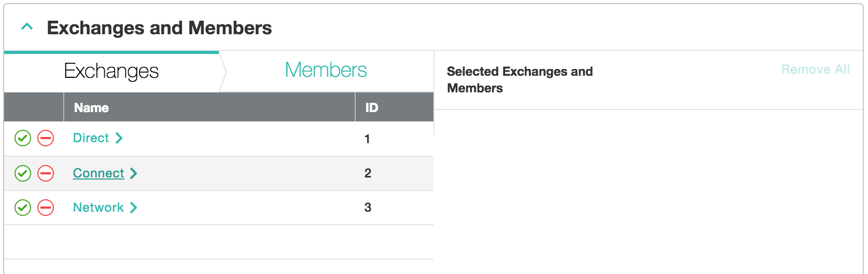Open the Connect exchange link
The image size is (868, 274).
(99, 173)
